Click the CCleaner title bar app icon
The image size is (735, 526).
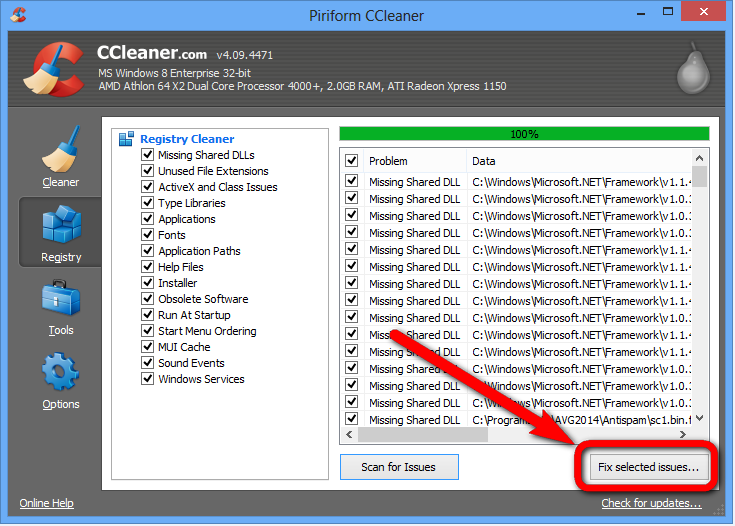(x=18, y=15)
